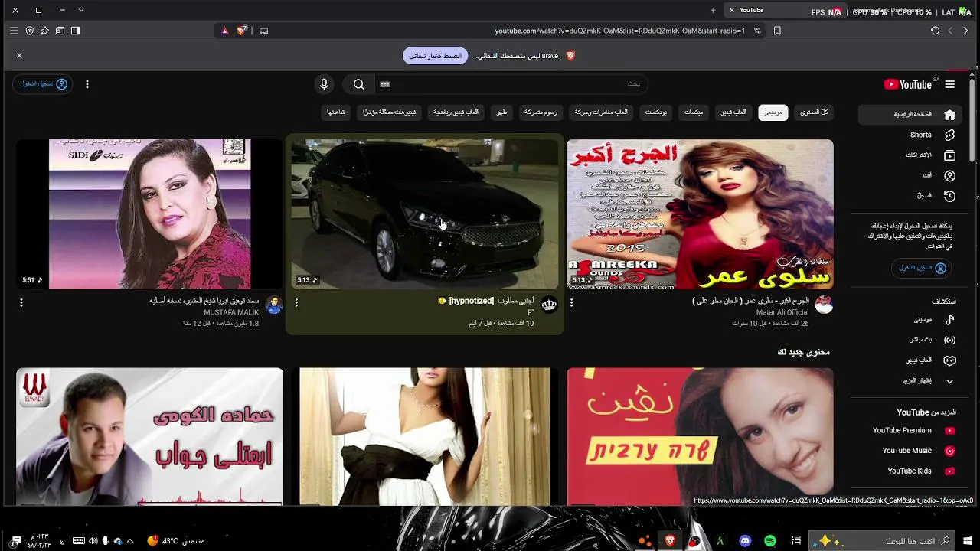The height and width of the screenshot is (551, 980).
Task: Select the 'موسيقى' filter chip
Action: point(773,112)
